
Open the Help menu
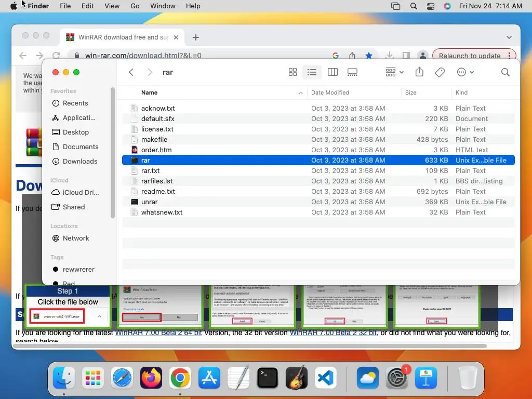[x=193, y=6]
